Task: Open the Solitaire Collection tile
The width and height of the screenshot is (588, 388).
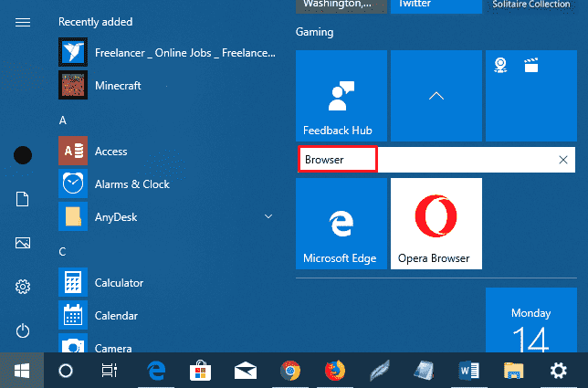Action: tap(531, 6)
